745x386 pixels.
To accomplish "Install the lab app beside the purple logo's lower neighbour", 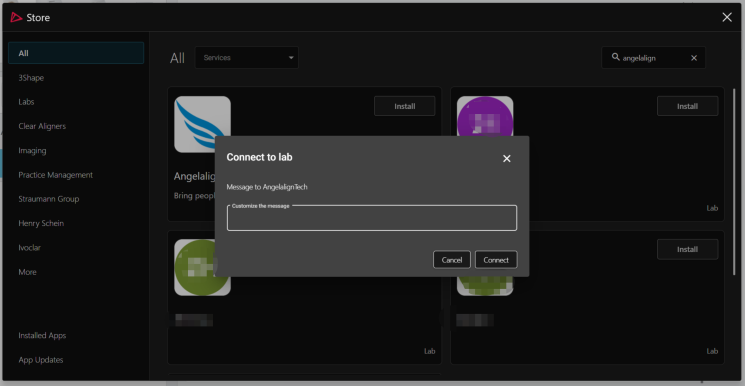I will (x=687, y=249).
